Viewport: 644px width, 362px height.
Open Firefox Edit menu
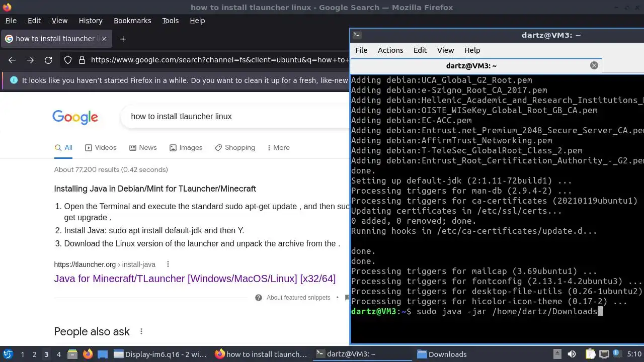coord(34,21)
